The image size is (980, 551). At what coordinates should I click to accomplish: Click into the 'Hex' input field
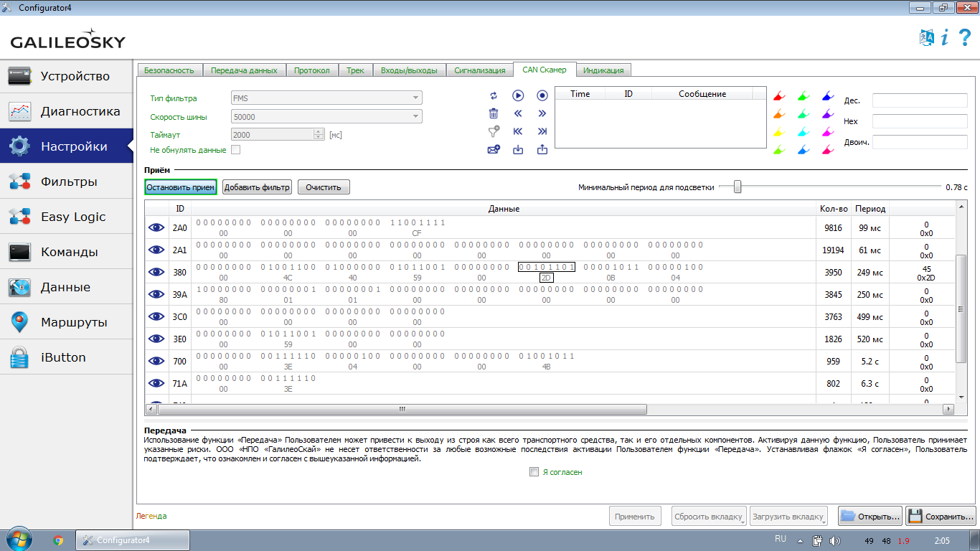click(919, 121)
